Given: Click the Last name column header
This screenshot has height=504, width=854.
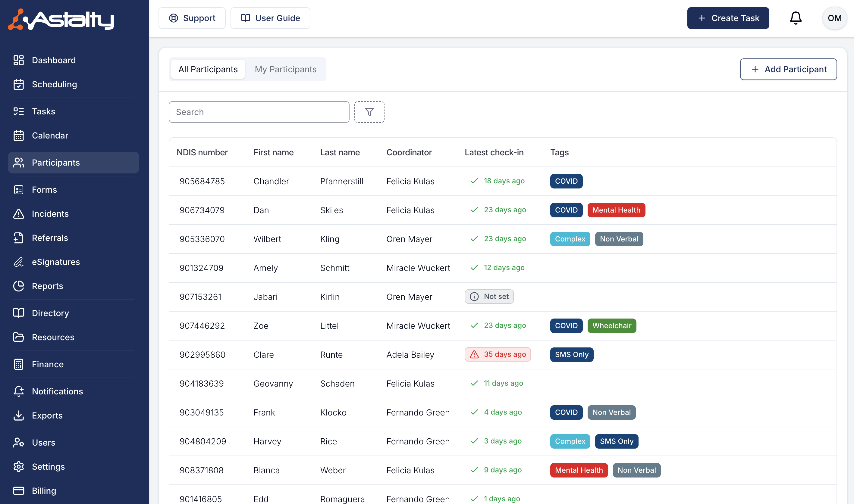Looking at the screenshot, I should click(340, 152).
